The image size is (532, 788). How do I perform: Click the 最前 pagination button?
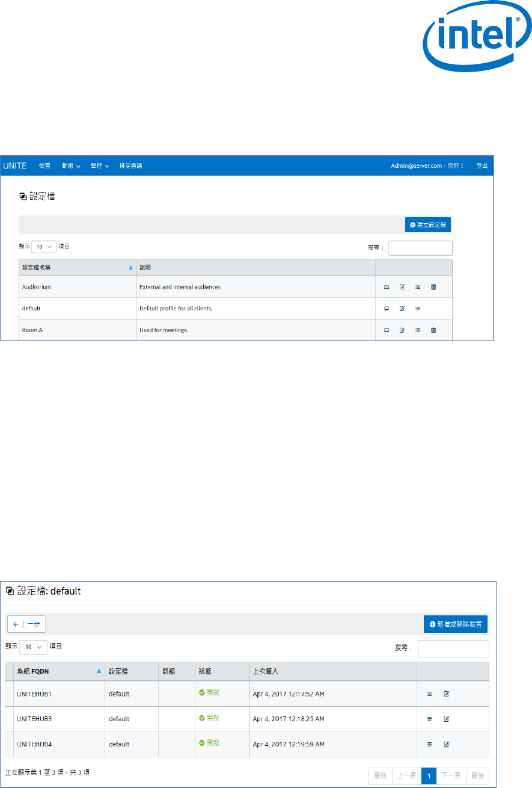pyautogui.click(x=381, y=776)
